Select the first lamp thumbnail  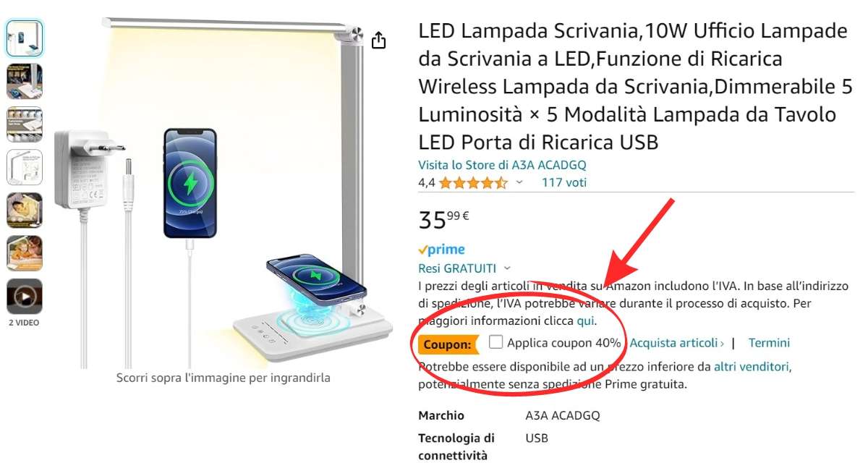point(25,38)
